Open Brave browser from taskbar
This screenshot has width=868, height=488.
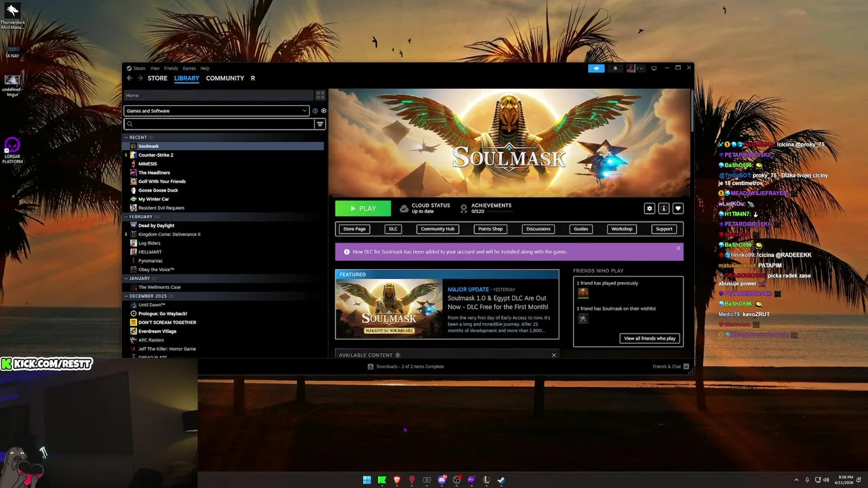coord(397,480)
